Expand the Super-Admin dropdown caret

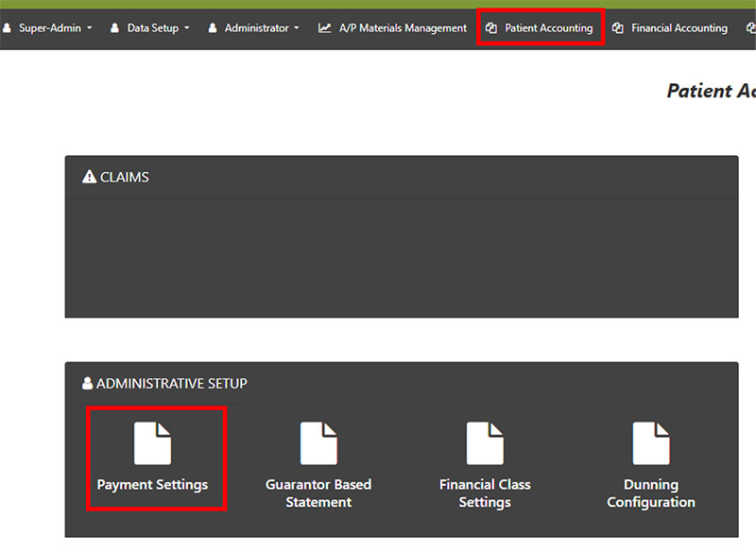(90, 28)
